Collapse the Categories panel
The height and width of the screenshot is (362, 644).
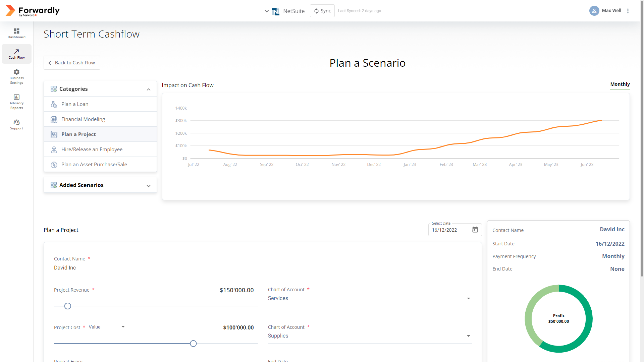pyautogui.click(x=149, y=89)
